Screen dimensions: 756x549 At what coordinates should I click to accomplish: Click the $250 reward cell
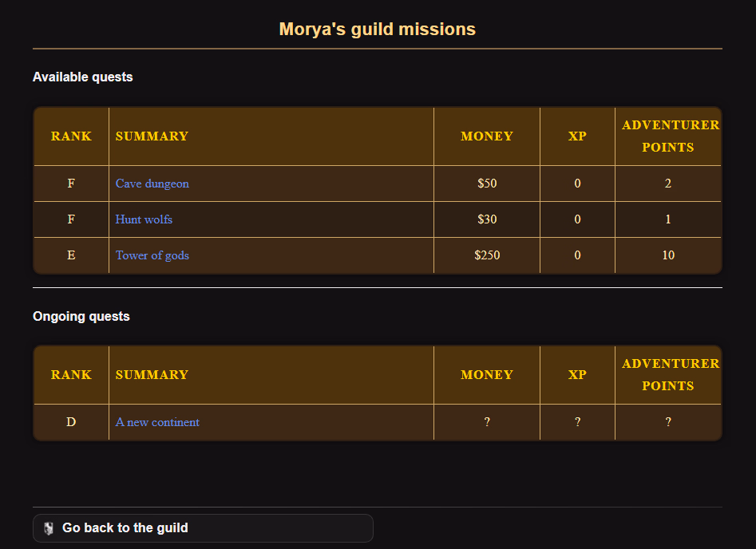pos(486,255)
